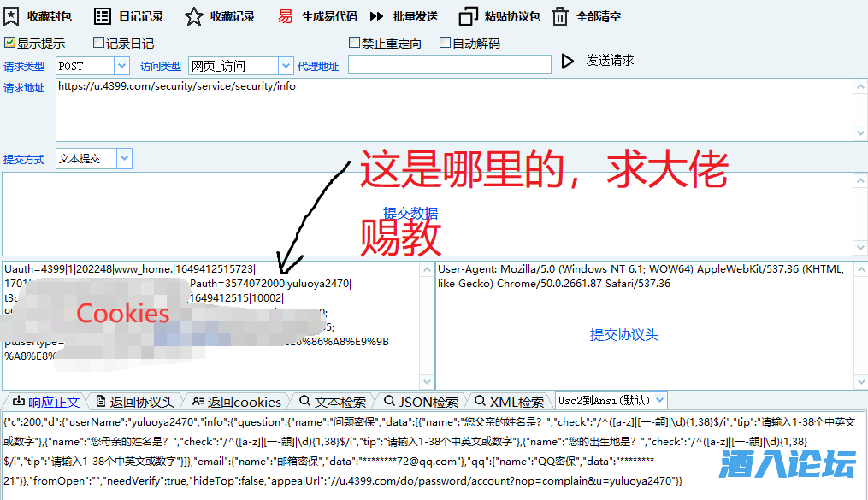Click the 提交数据 box scroll-up arrow
This screenshot has height=500, width=868.
pos(860,180)
